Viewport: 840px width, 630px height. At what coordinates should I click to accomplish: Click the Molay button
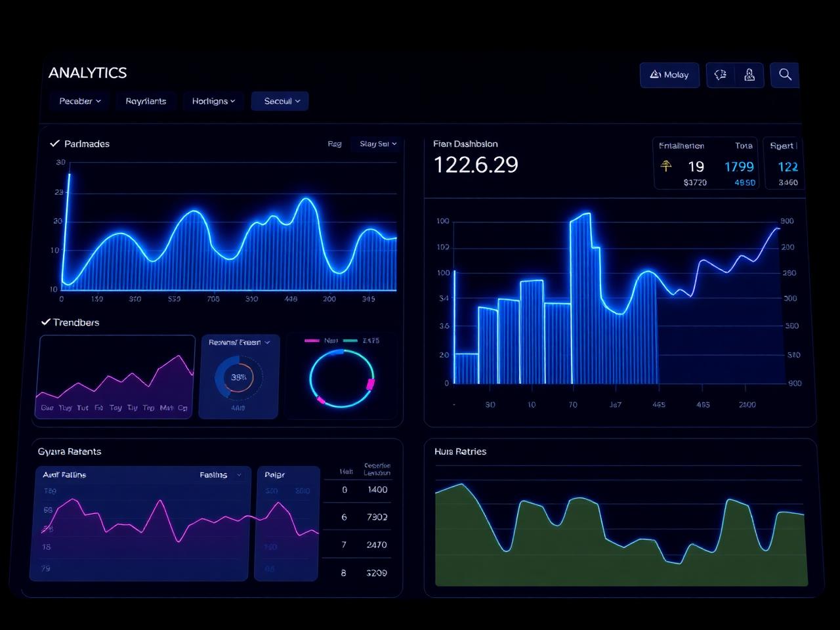(669, 75)
